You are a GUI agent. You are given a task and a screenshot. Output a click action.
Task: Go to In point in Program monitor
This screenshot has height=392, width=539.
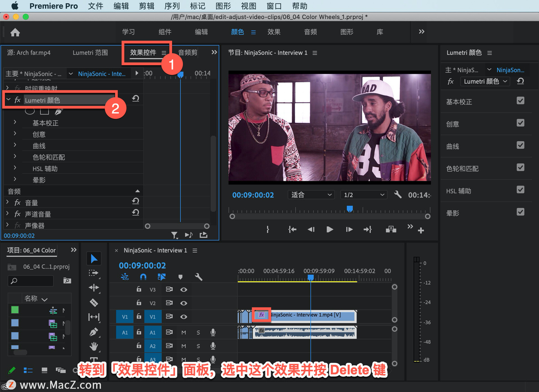coord(292,230)
